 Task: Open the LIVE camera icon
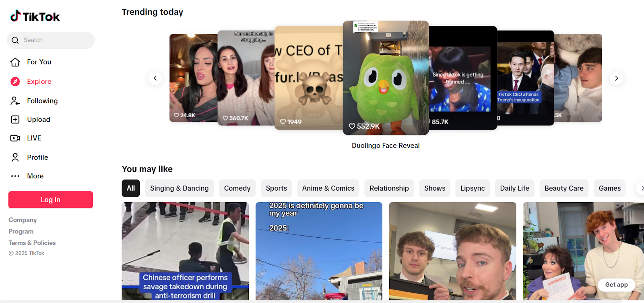click(15, 138)
